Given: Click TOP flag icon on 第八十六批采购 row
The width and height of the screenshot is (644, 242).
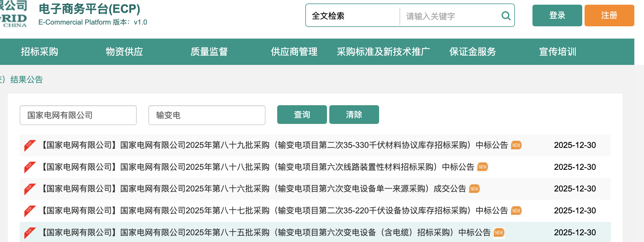Looking at the screenshot, I should pos(30,189).
